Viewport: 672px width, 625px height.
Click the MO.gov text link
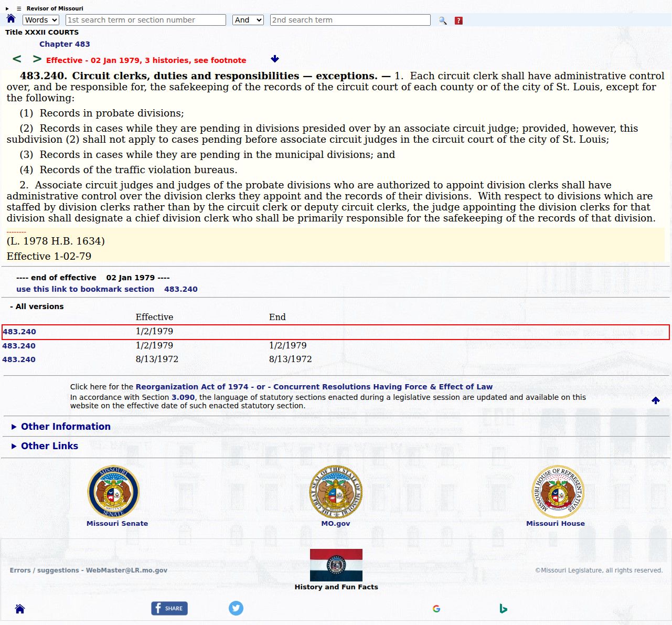coord(336,523)
